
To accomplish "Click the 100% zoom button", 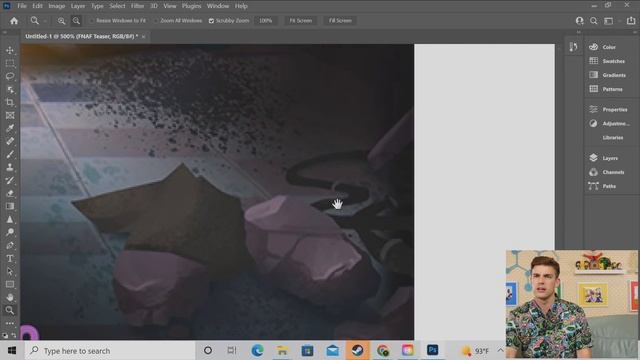I will click(x=266, y=20).
